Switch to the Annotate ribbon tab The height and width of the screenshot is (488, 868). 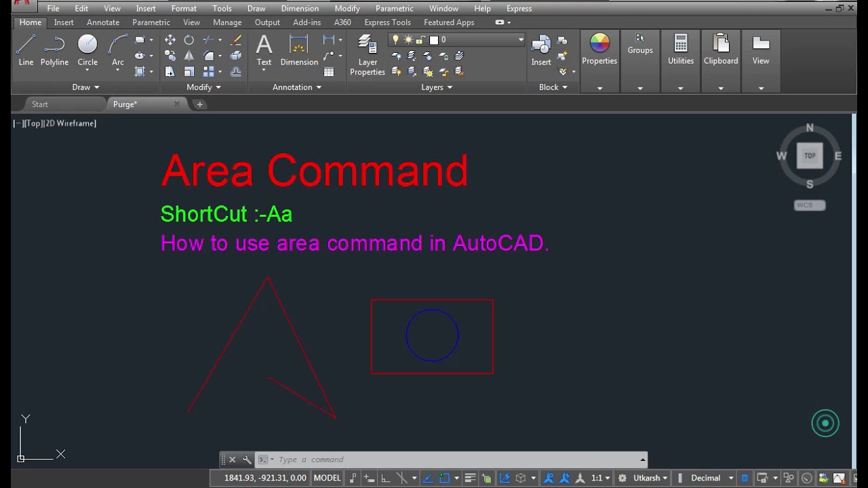pos(103,22)
